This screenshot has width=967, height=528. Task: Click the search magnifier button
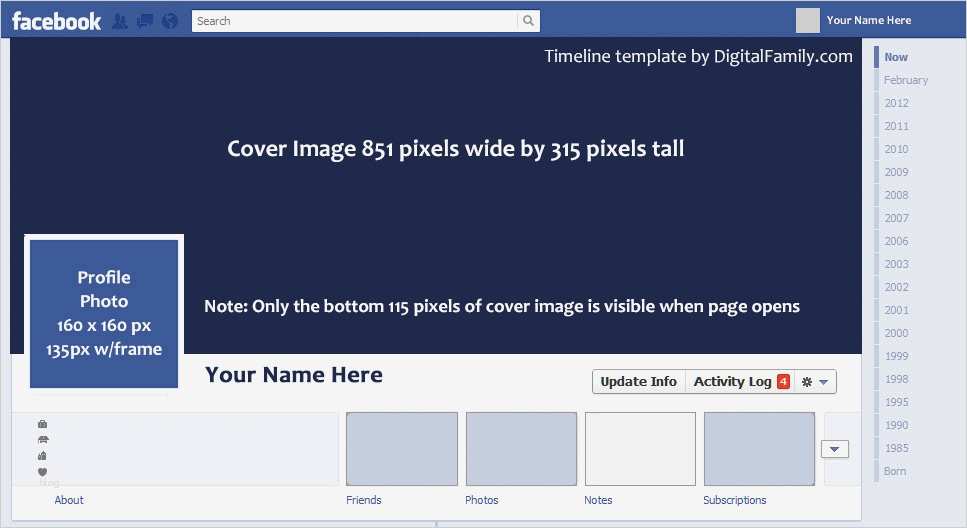pos(529,21)
